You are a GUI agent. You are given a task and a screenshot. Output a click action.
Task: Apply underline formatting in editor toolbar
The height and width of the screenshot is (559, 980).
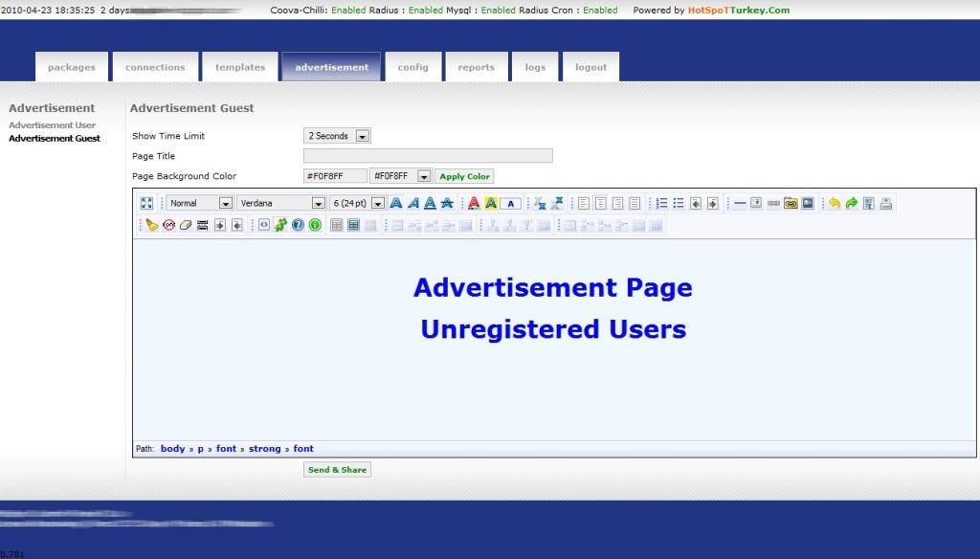430,203
